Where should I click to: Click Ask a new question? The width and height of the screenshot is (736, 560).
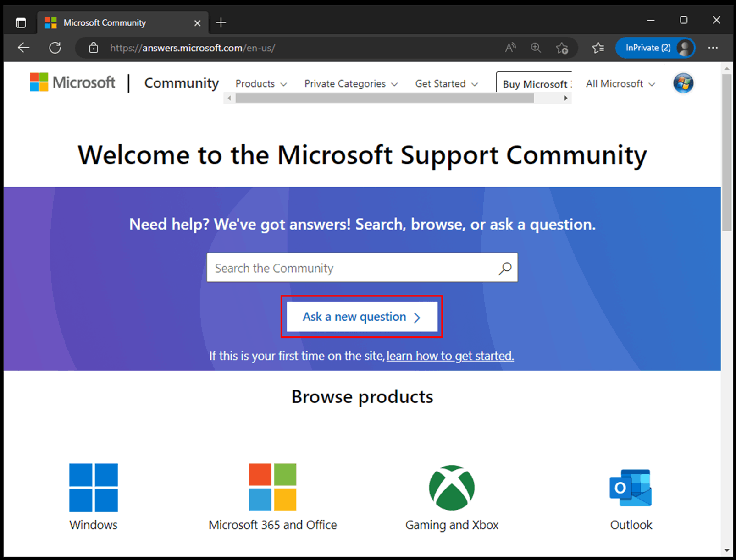(x=361, y=317)
